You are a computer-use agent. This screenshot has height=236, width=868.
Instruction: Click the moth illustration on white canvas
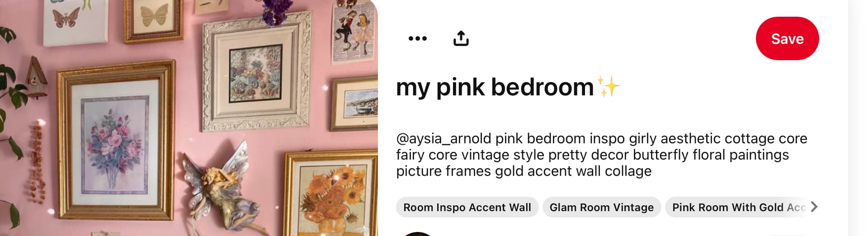point(74,20)
